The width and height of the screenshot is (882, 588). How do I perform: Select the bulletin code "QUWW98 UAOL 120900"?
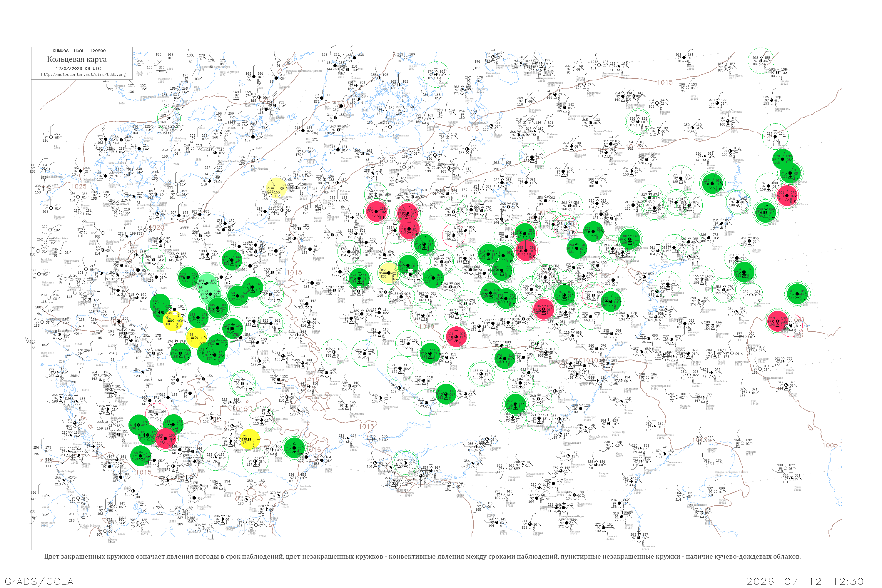click(79, 51)
